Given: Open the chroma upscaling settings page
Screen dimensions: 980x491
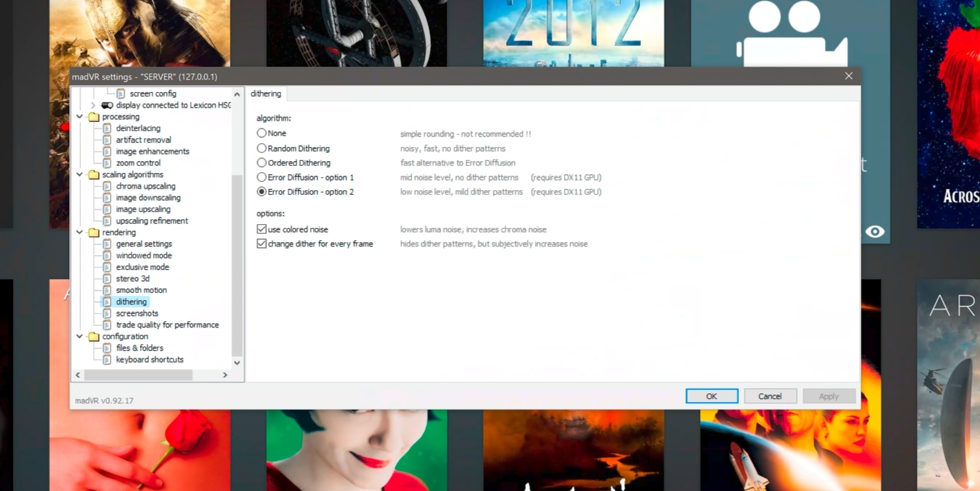Looking at the screenshot, I should (146, 186).
